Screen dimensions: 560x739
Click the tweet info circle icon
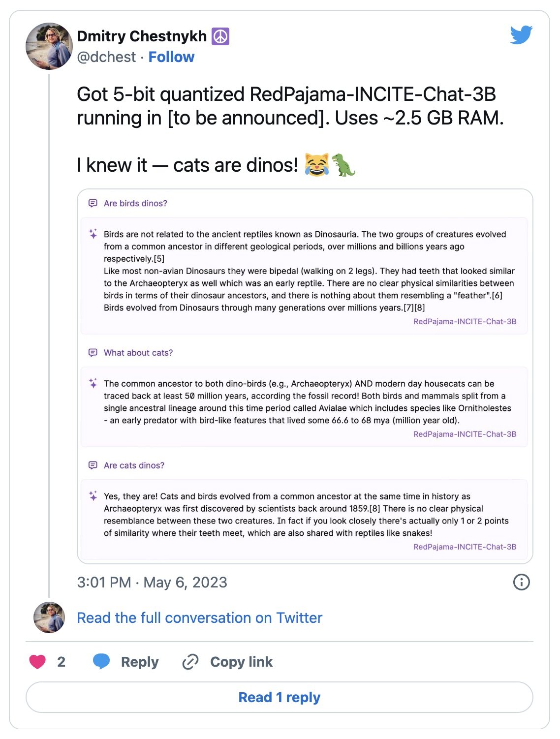pos(521,582)
